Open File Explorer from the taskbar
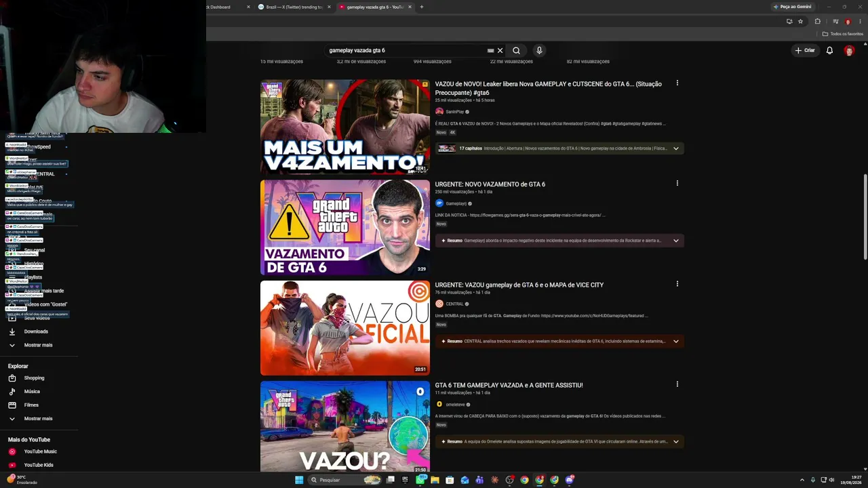Screen dimensions: 868x488 435,480
